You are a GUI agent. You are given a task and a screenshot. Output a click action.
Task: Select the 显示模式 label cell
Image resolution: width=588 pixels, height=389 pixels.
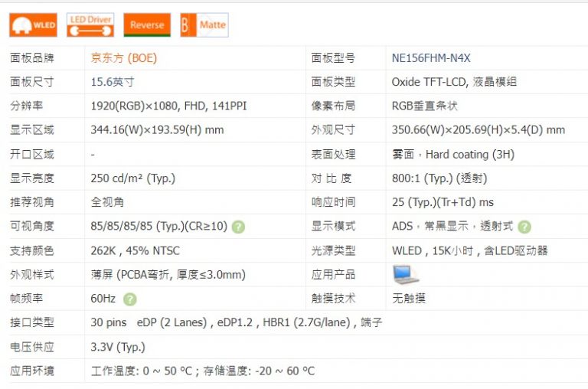coord(333,227)
